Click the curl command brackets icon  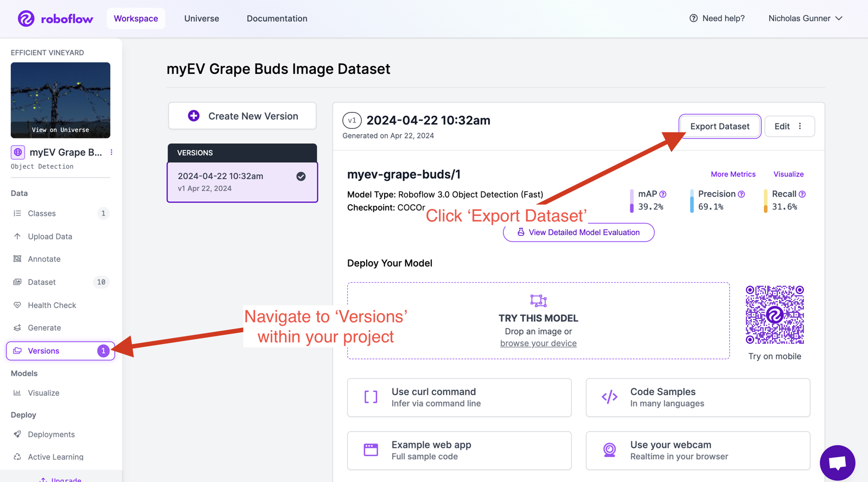(x=371, y=397)
